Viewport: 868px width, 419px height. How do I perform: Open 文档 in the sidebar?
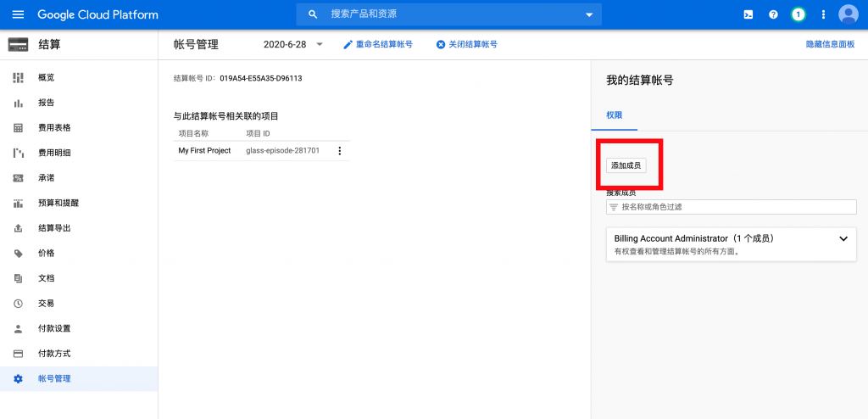tap(79, 278)
